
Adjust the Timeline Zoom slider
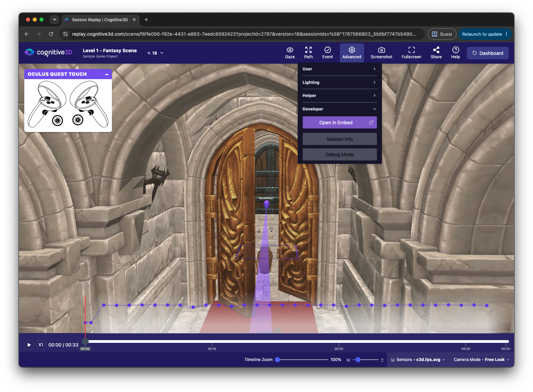[x=277, y=360]
